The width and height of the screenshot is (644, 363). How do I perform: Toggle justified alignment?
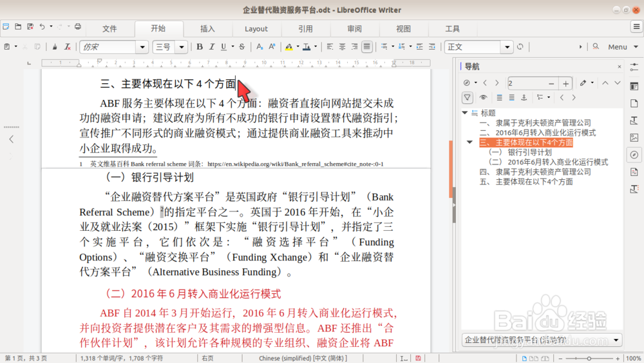[x=367, y=47]
